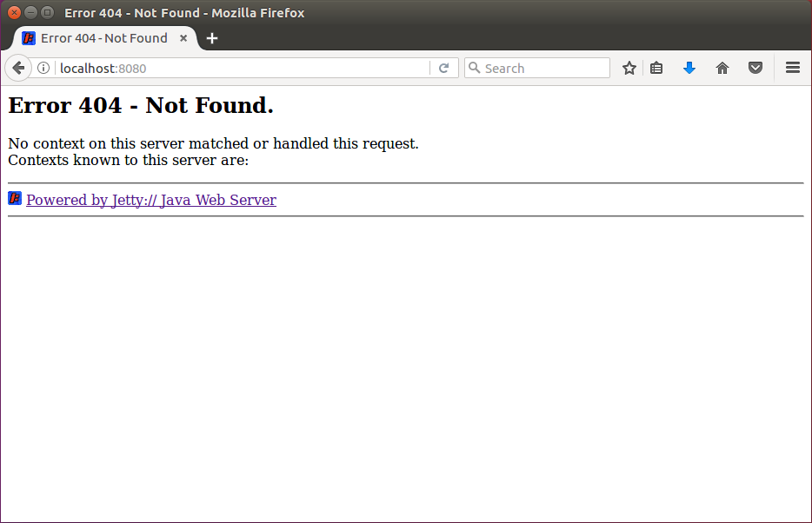Open site information icon in address bar

(43, 68)
